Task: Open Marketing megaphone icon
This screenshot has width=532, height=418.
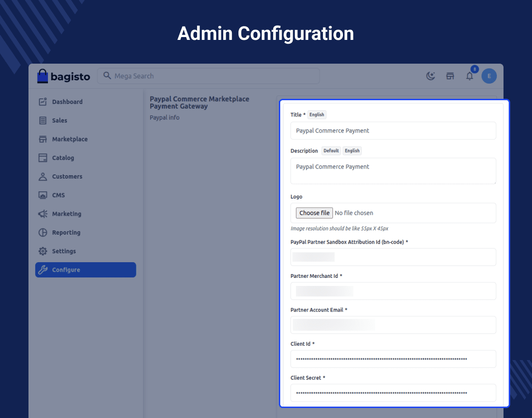Action: (x=43, y=214)
